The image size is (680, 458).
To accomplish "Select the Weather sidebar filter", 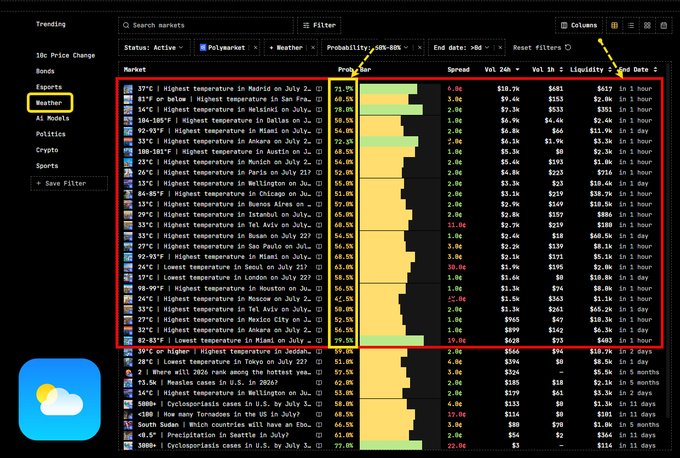I will point(49,103).
